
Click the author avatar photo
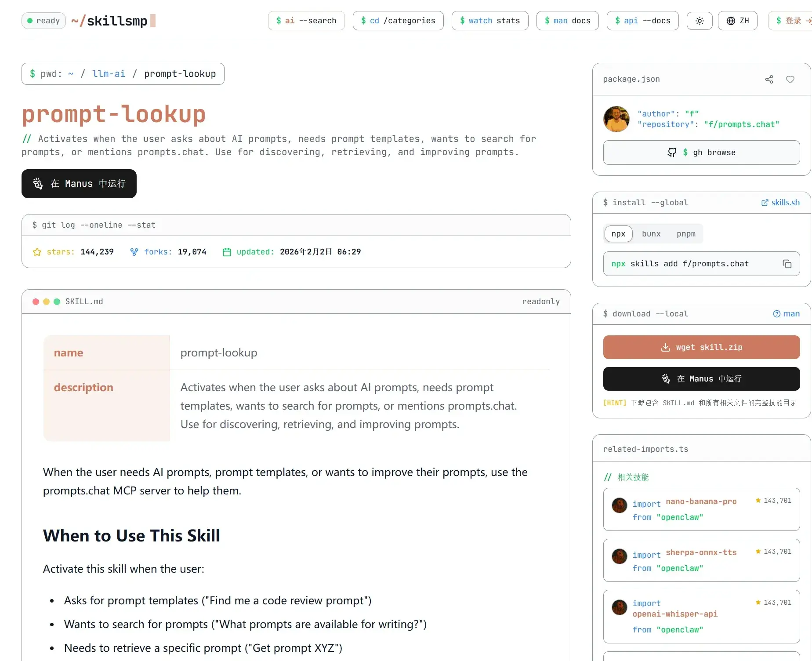click(x=616, y=119)
